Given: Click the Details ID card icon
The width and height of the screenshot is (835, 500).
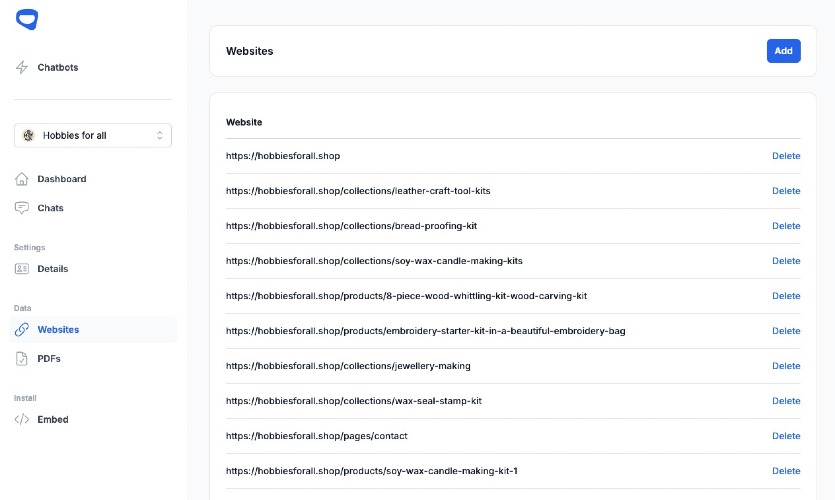Looking at the screenshot, I should 22,269.
